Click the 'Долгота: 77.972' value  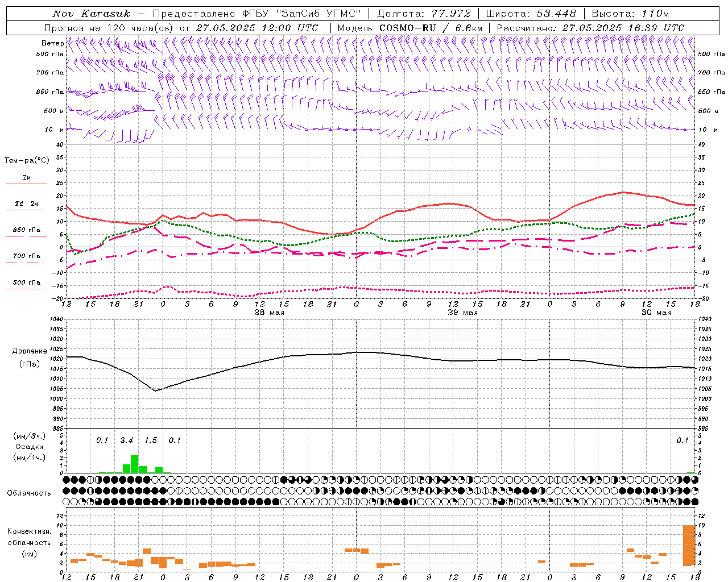coord(424,14)
